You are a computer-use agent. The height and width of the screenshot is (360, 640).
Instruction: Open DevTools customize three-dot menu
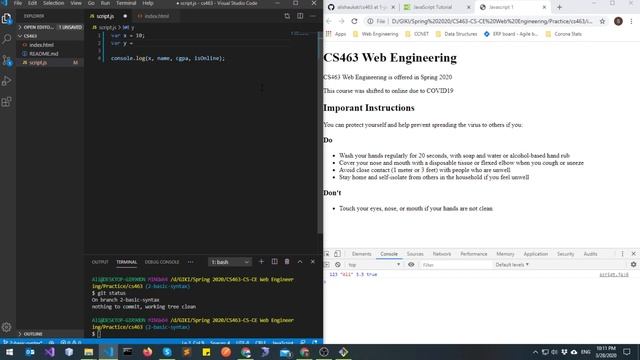click(x=622, y=254)
